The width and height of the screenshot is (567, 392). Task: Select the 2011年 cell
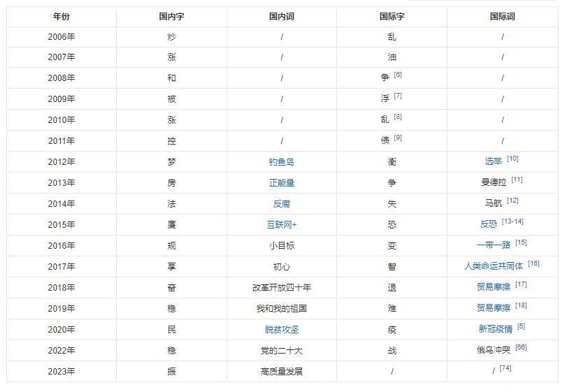pyautogui.click(x=62, y=141)
